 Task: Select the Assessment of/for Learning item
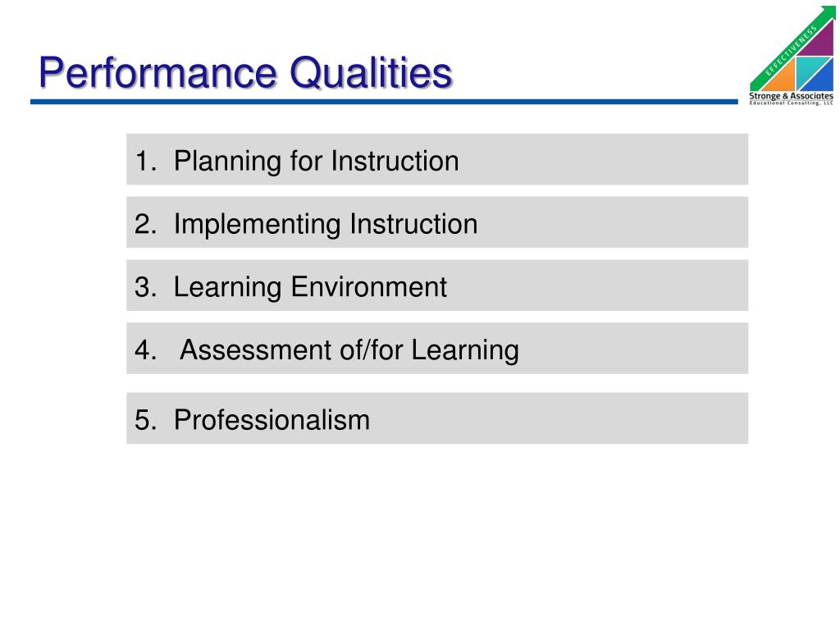click(437, 348)
